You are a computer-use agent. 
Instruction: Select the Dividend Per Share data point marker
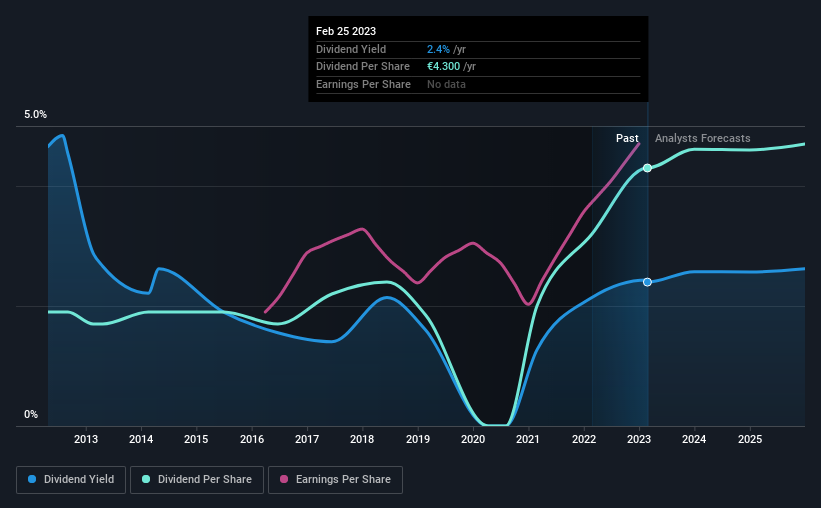[x=647, y=168]
